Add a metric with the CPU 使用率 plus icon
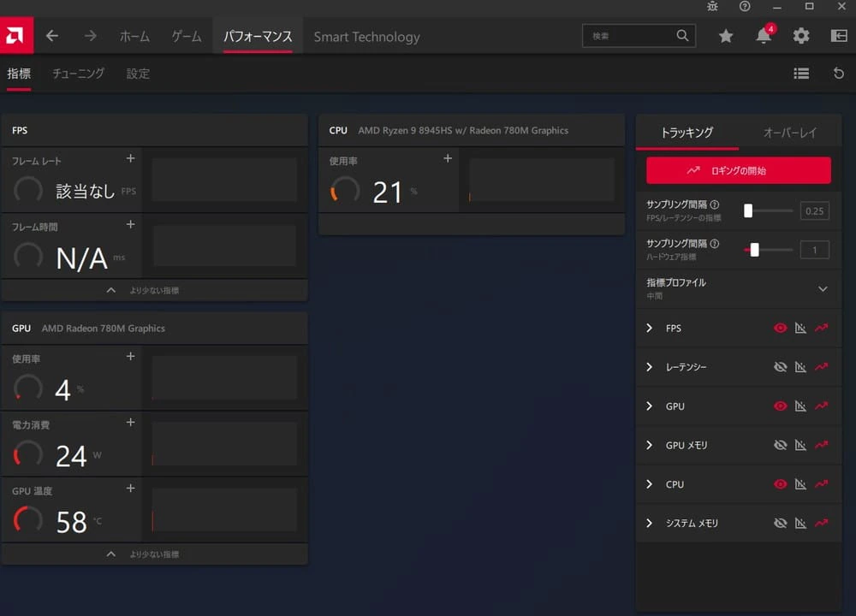856x616 pixels. pyautogui.click(x=447, y=158)
